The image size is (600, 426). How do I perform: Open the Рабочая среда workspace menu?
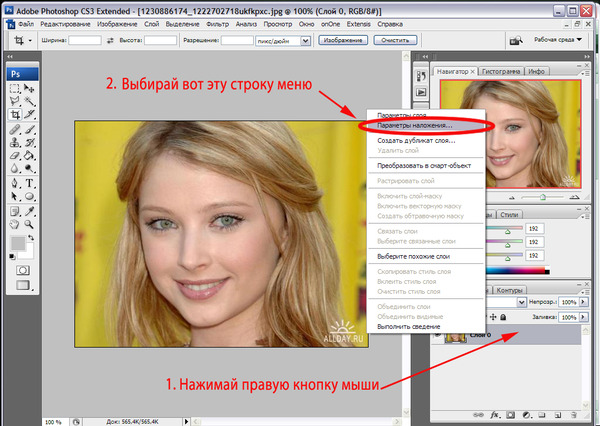[558, 39]
